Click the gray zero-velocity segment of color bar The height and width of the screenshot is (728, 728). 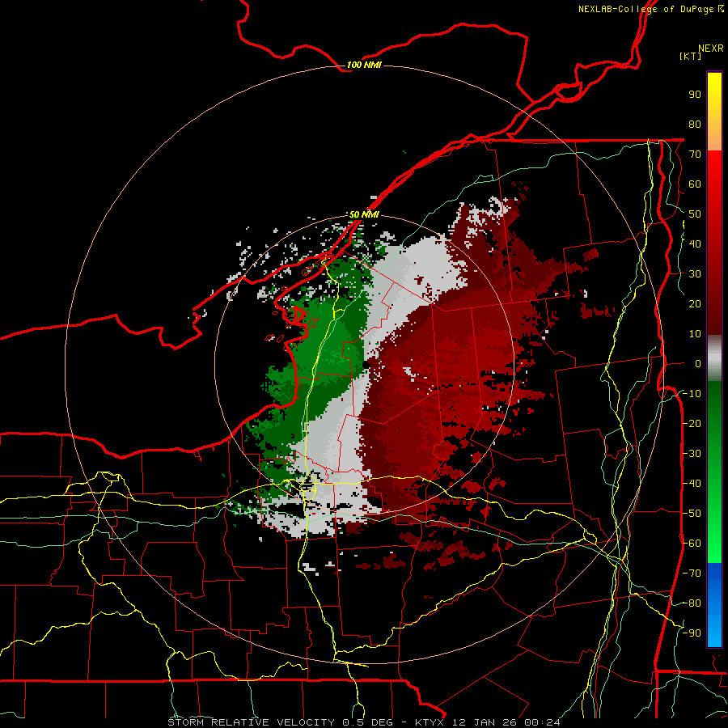pyautogui.click(x=714, y=358)
